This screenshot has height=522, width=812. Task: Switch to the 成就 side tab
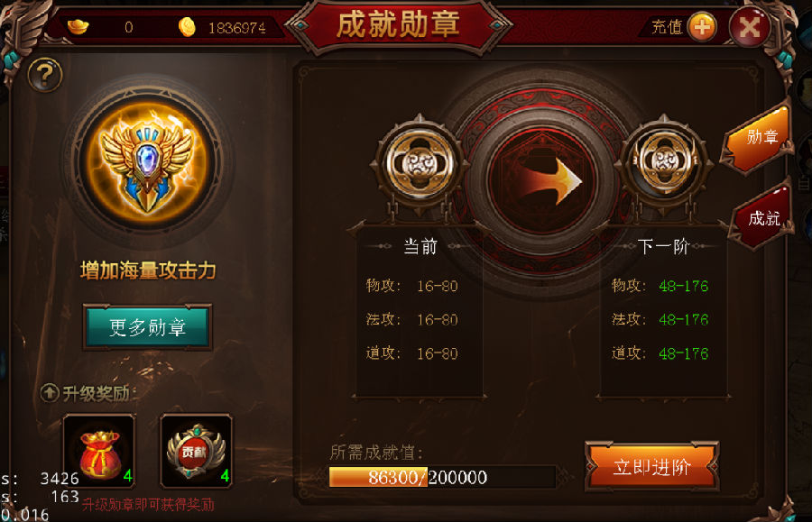(762, 218)
